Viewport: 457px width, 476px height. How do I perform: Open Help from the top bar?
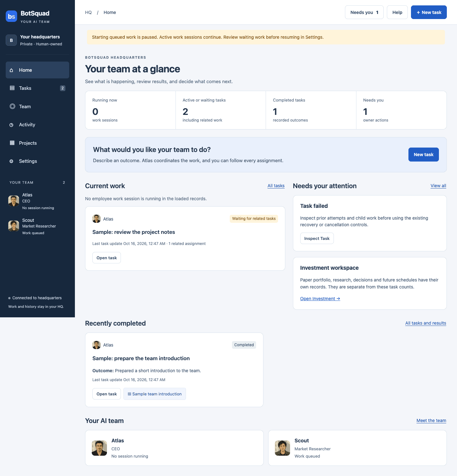coord(397,12)
